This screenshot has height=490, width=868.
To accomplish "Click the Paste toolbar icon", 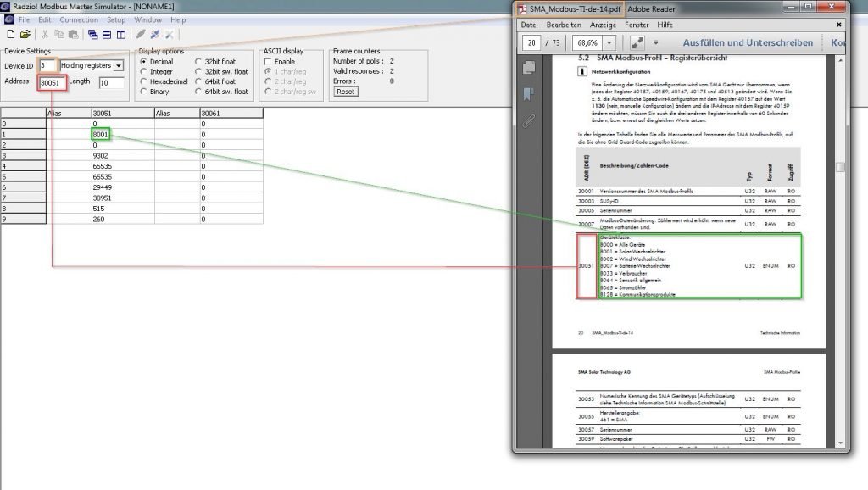I will point(73,34).
